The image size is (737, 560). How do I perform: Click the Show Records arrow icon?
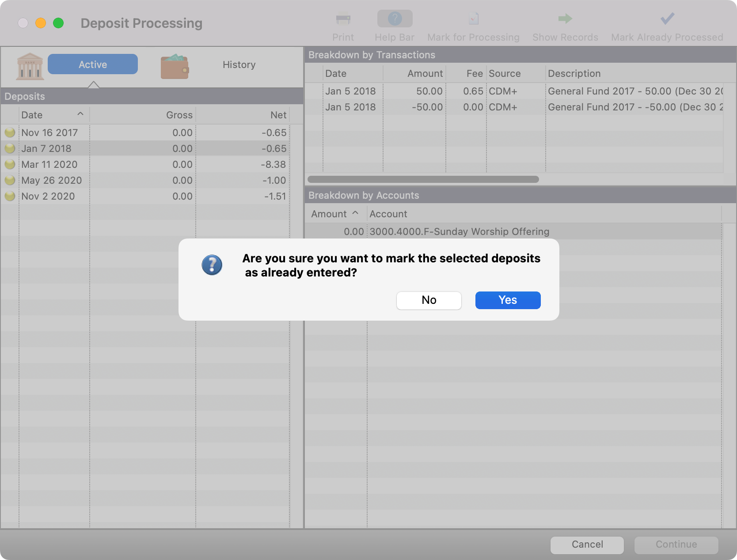565,19
